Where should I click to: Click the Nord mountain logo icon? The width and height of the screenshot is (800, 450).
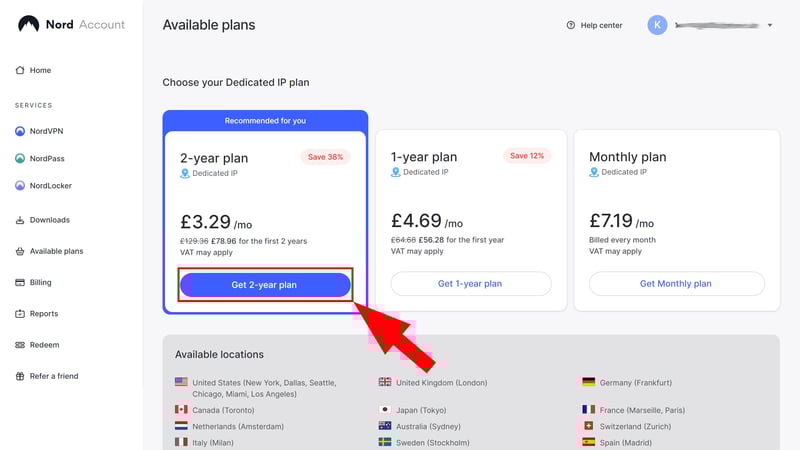click(x=29, y=24)
